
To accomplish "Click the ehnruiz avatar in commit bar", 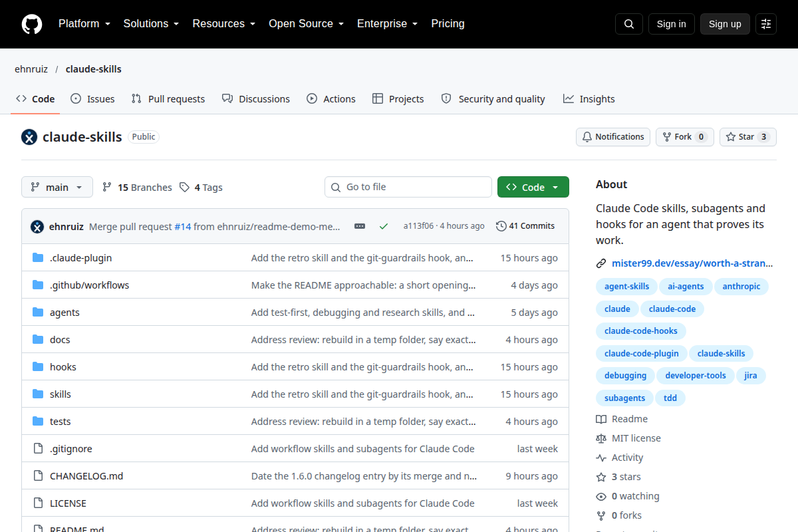I will (37, 226).
